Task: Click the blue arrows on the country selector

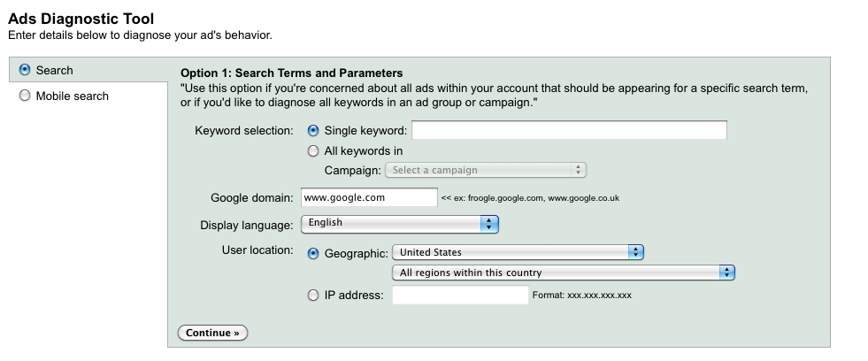Action: click(x=635, y=252)
